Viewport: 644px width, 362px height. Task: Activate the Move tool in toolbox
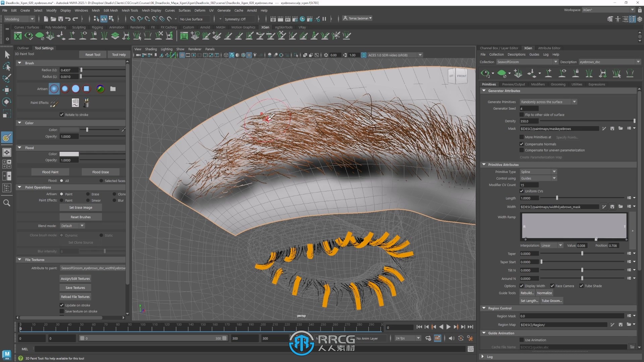pyautogui.click(x=7, y=90)
